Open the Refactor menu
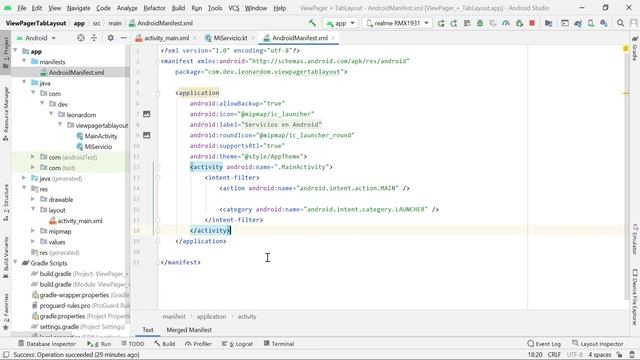 pyautogui.click(x=154, y=8)
